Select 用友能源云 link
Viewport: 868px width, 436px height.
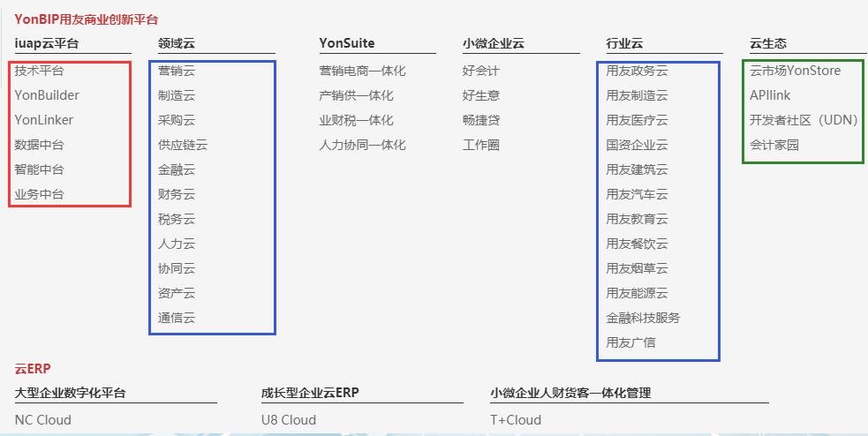pos(638,293)
